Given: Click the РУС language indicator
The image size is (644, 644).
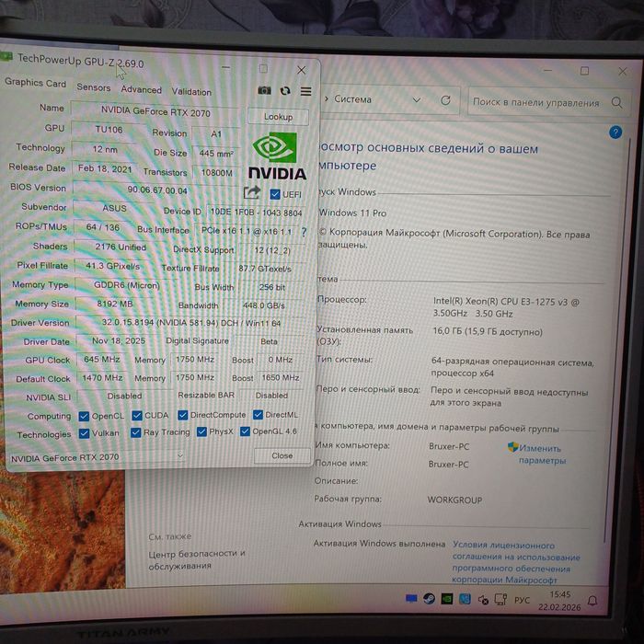Looking at the screenshot, I should [x=522, y=600].
